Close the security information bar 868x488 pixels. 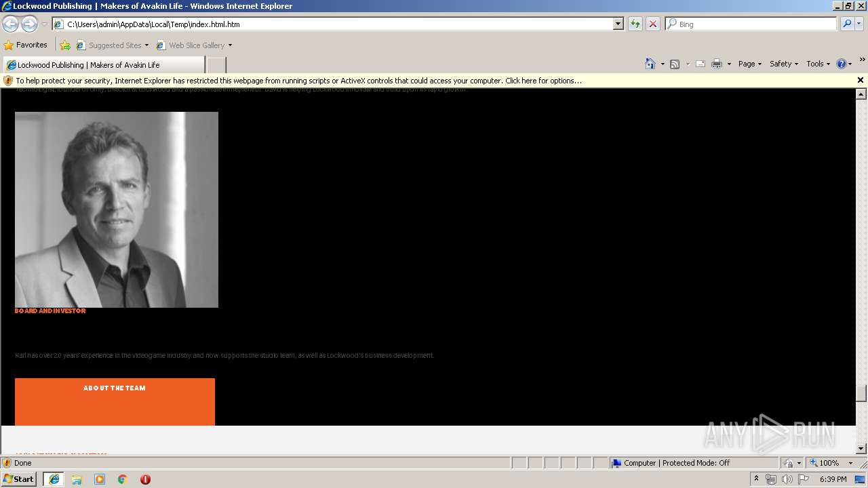pos(861,80)
